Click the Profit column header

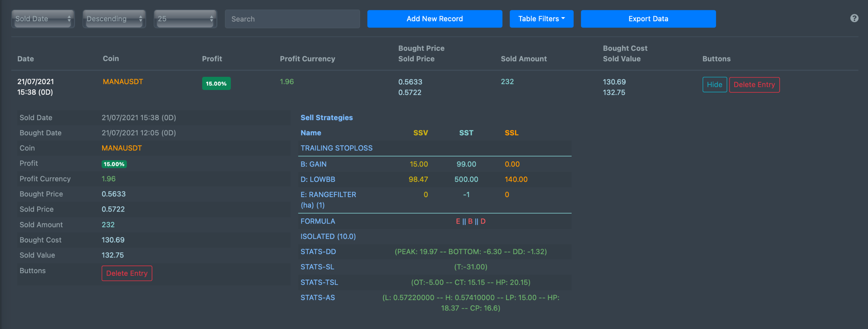point(212,59)
